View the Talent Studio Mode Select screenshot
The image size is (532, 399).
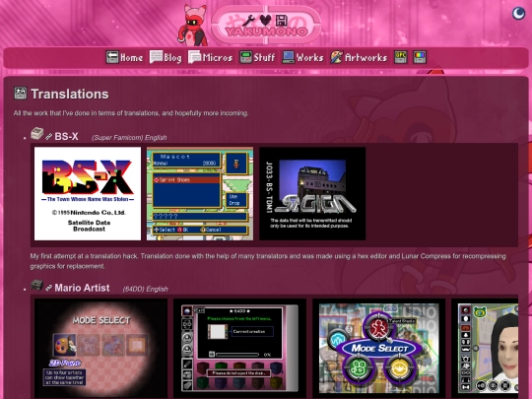point(378,348)
